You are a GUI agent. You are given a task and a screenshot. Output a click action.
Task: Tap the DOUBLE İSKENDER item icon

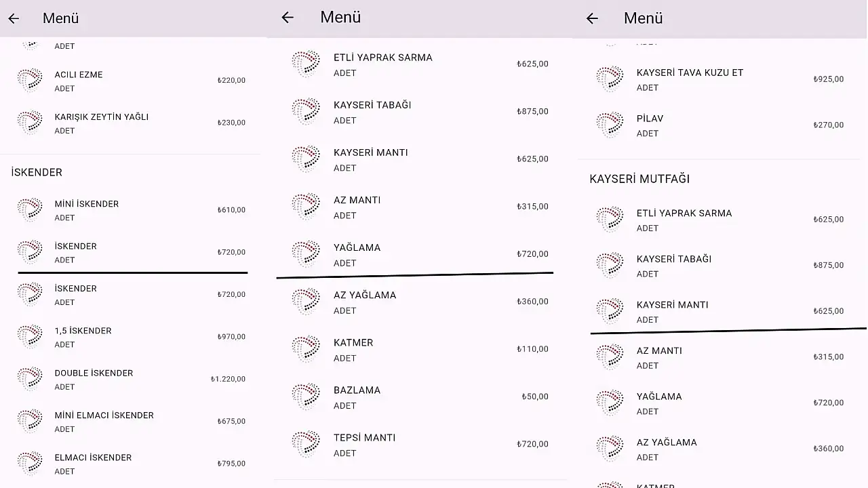30,379
